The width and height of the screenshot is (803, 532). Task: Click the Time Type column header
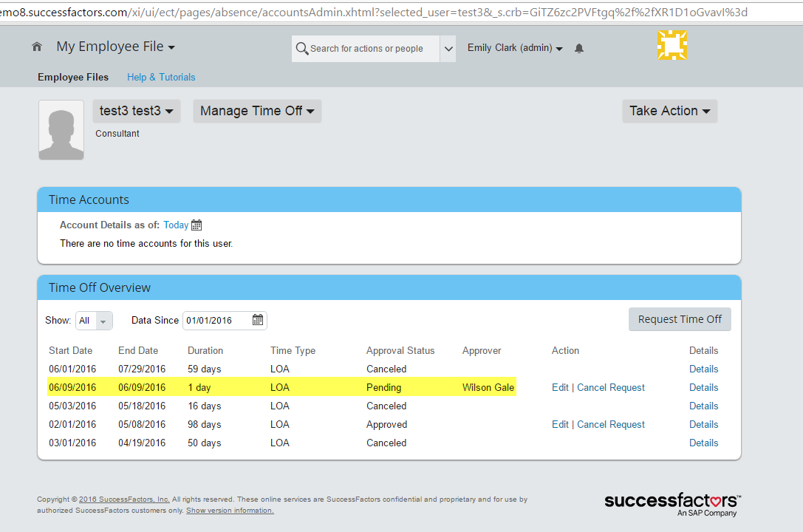(293, 351)
